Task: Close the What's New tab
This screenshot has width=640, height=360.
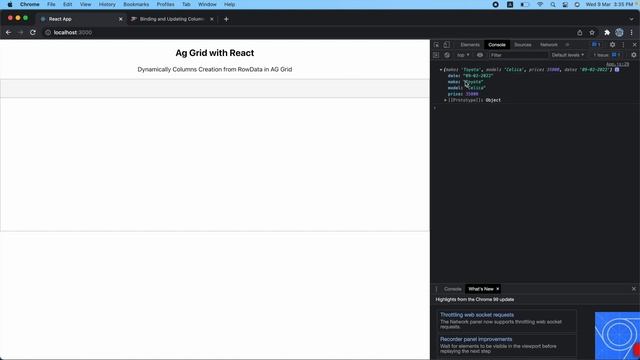Action: point(498,289)
